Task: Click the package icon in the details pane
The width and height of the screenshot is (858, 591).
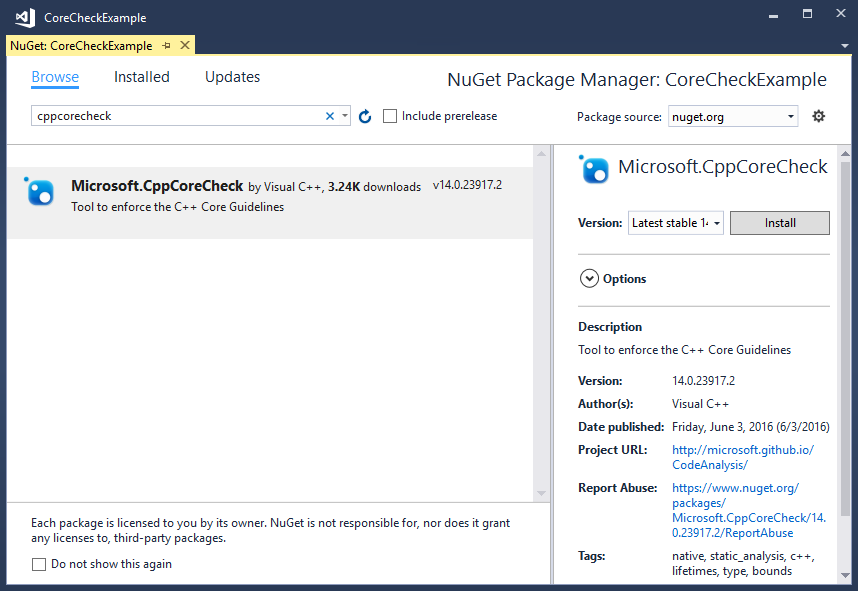Action: [x=594, y=170]
